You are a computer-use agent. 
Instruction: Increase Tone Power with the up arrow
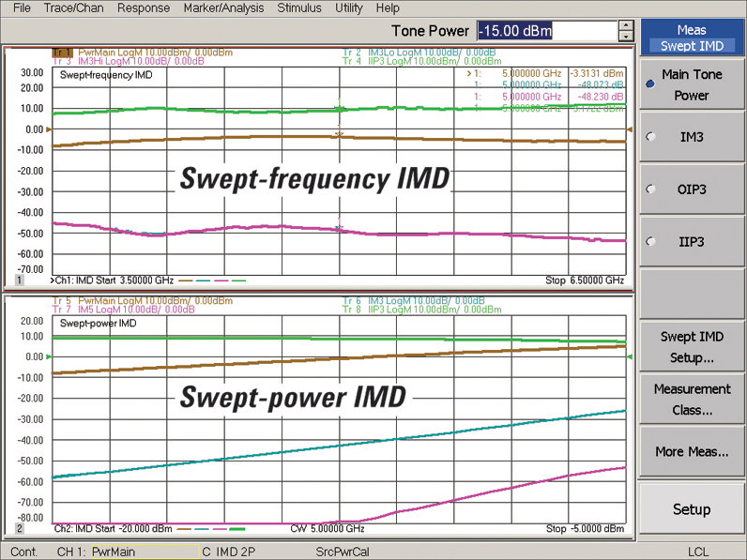coord(626,25)
